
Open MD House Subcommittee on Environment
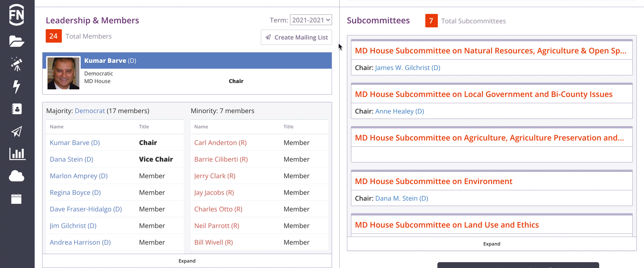pos(434,181)
